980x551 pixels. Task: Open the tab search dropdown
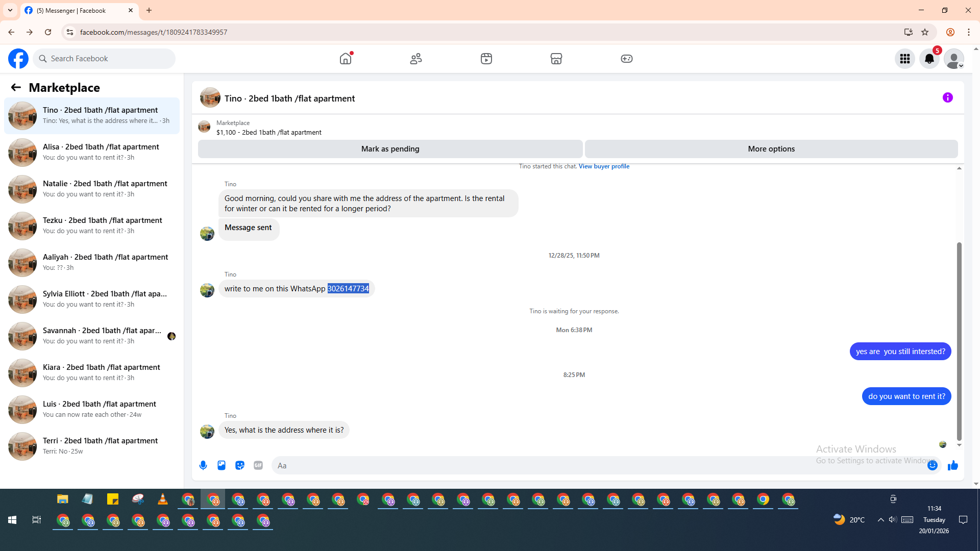[10, 10]
